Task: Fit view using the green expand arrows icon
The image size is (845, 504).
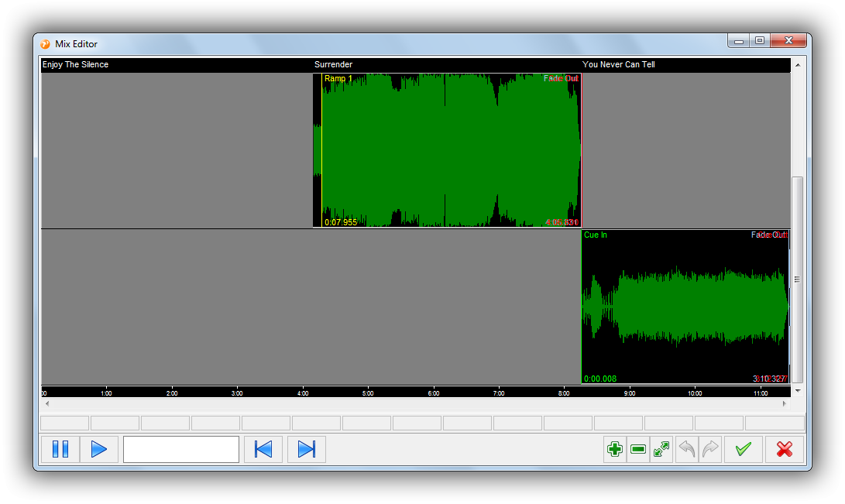Action: pos(661,449)
